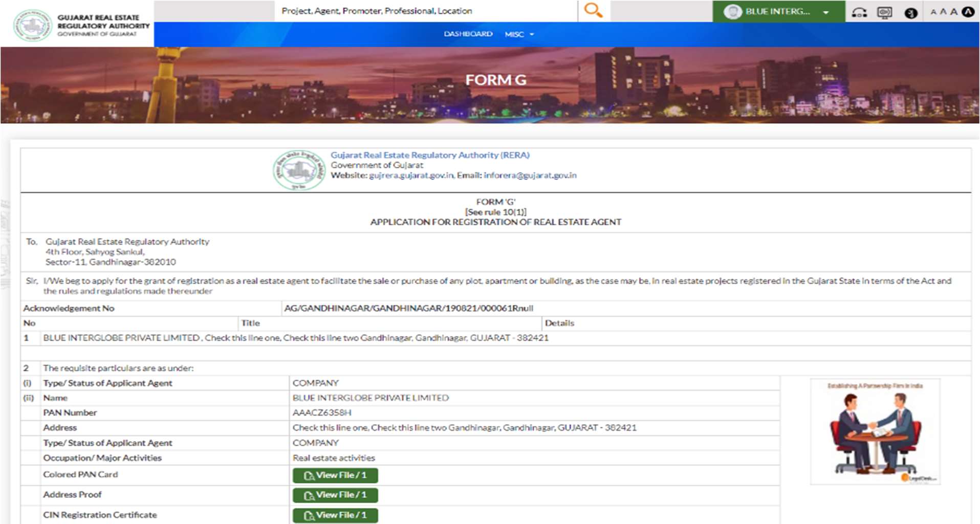
Task: Click the skip-to-content icon beside user menu
Action: click(859, 12)
